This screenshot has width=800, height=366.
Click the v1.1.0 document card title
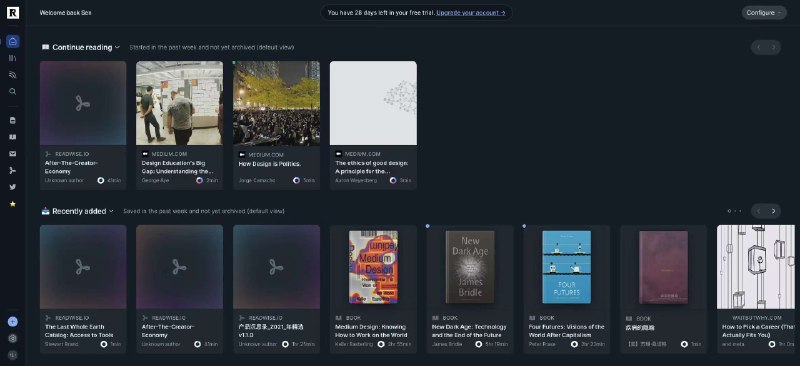coord(271,331)
